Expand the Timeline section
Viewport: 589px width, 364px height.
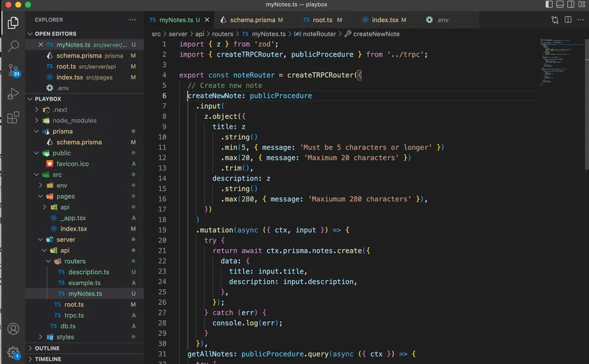click(x=84, y=359)
